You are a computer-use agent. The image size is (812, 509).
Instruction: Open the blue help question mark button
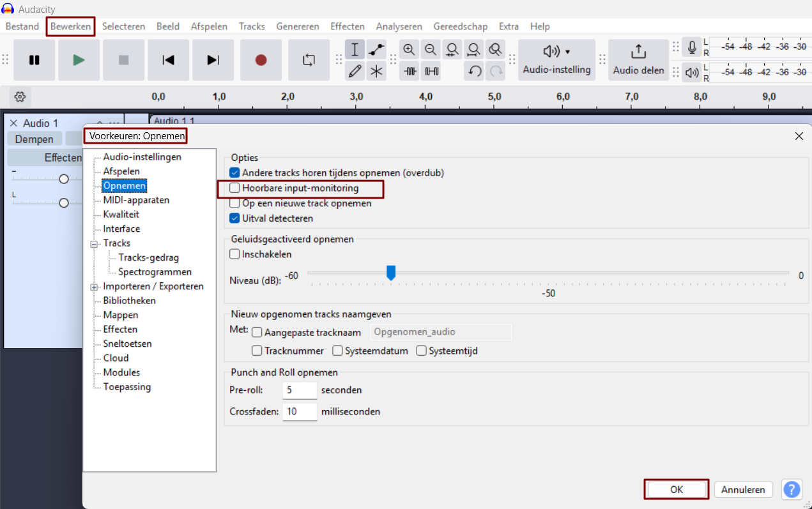792,490
